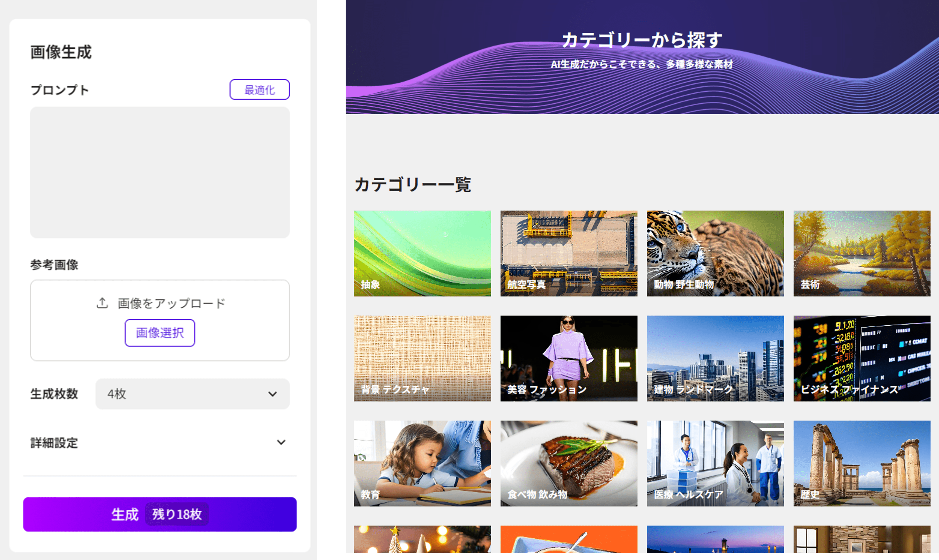Open the 食べ物 飲み物 food category

[x=569, y=463]
